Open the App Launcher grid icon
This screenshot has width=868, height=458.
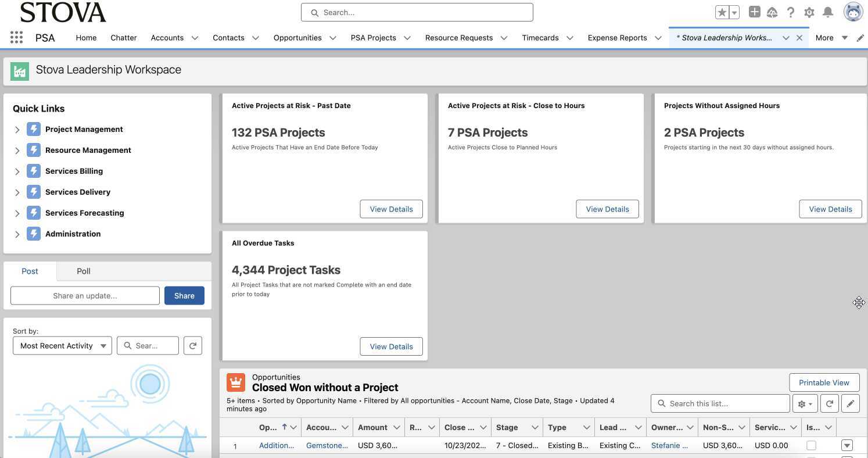coord(16,38)
